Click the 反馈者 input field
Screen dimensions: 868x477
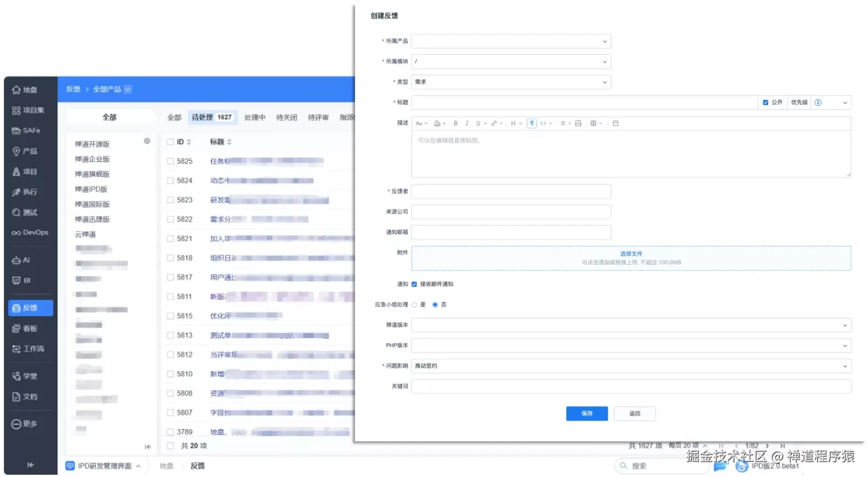(x=511, y=192)
